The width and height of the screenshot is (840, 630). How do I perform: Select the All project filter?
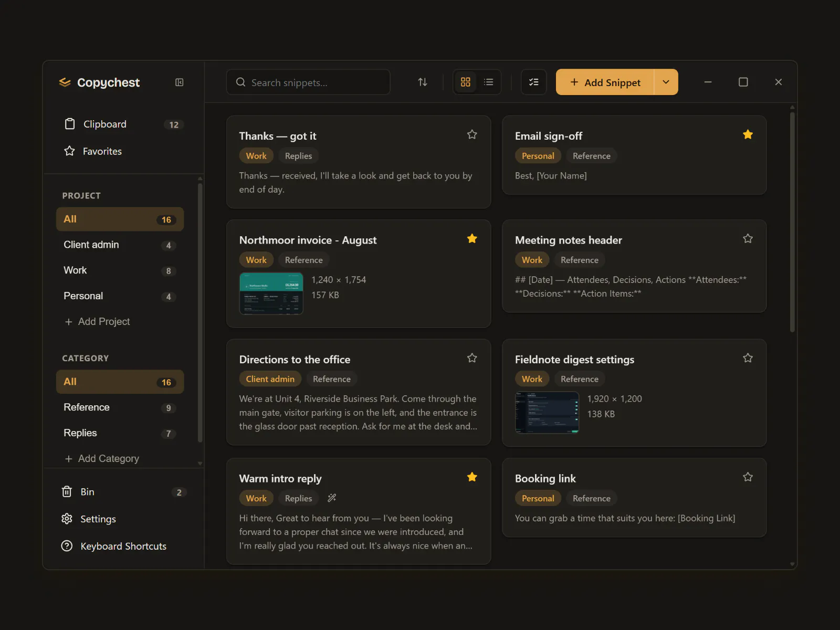coord(120,219)
